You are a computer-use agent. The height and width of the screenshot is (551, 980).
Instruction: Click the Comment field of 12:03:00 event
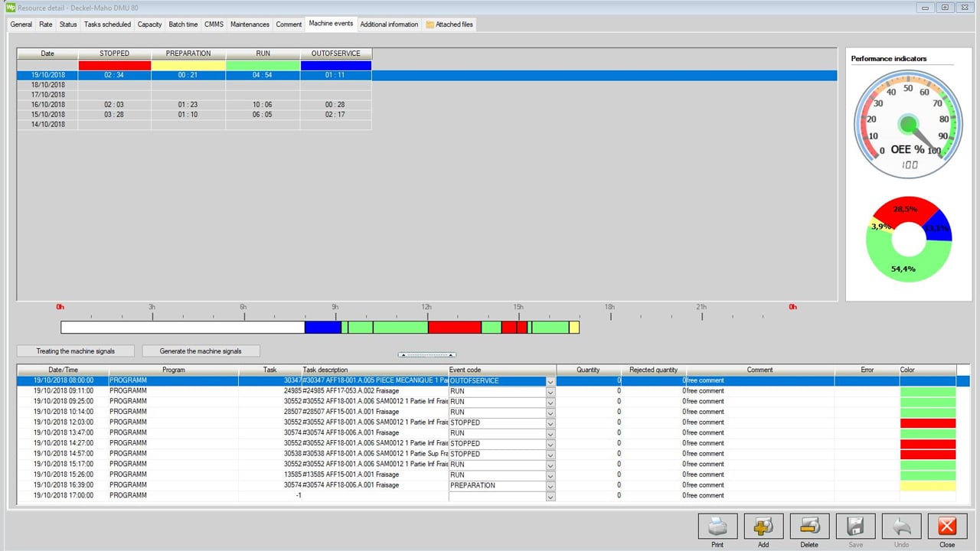point(759,422)
